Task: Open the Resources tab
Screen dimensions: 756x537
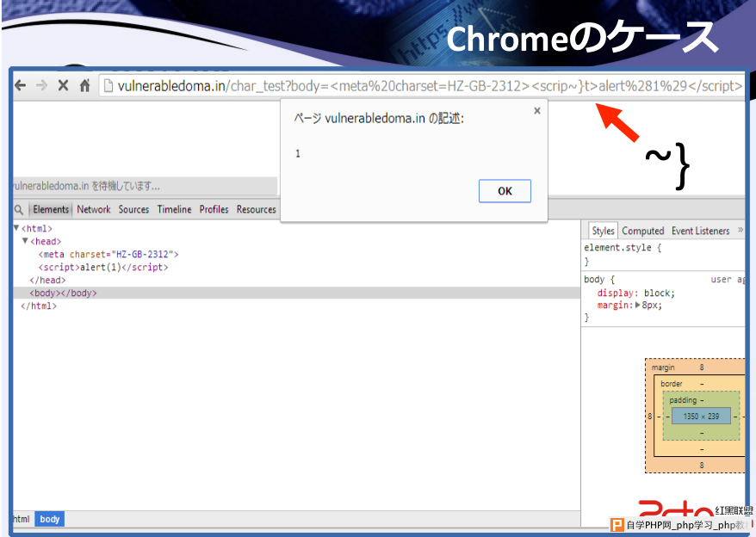Action: point(256,209)
